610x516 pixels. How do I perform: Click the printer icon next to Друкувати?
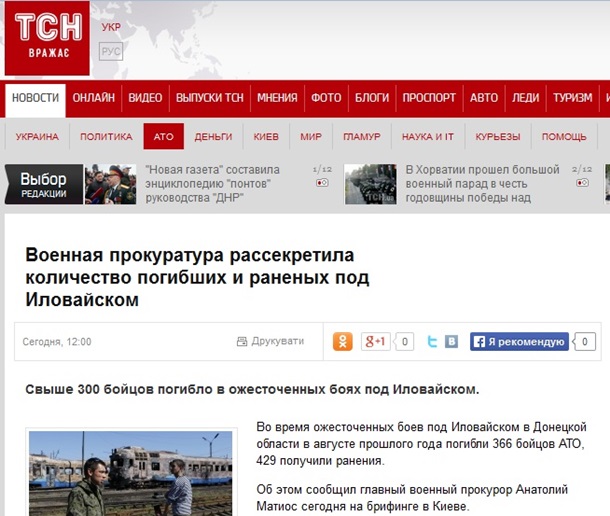point(242,342)
